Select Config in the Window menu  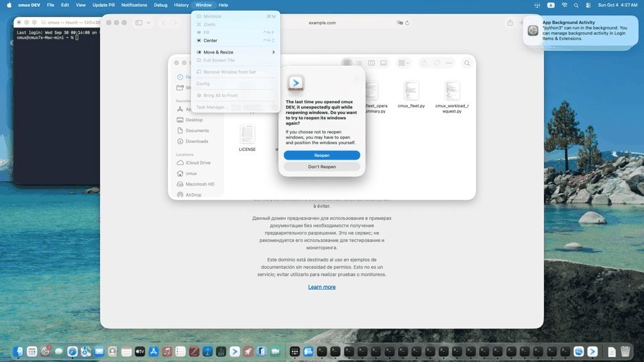pos(235,84)
